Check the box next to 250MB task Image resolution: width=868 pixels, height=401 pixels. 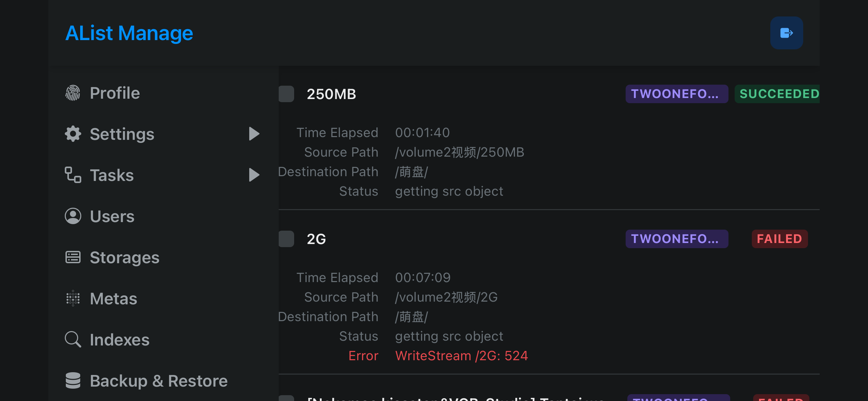pos(286,94)
